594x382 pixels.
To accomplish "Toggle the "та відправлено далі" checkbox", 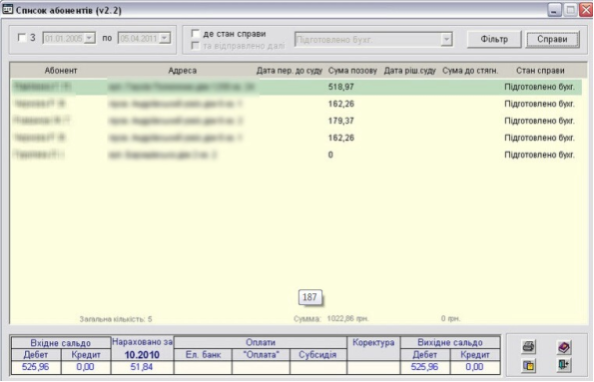I will tap(195, 46).
